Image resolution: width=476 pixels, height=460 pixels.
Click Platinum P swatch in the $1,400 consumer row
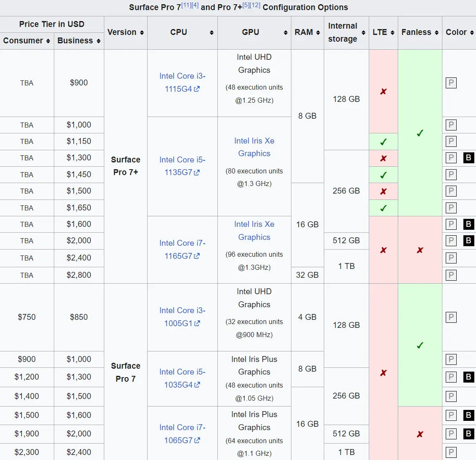451,396
